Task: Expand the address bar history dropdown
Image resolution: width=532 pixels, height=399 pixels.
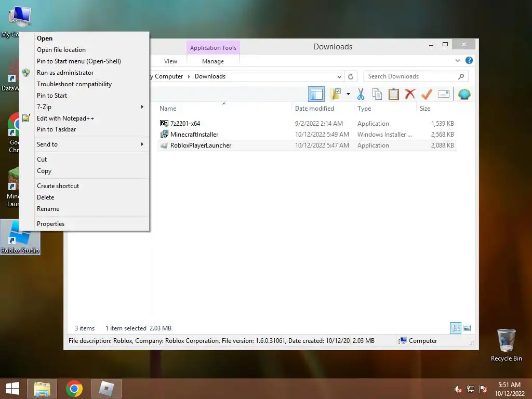Action: point(339,76)
